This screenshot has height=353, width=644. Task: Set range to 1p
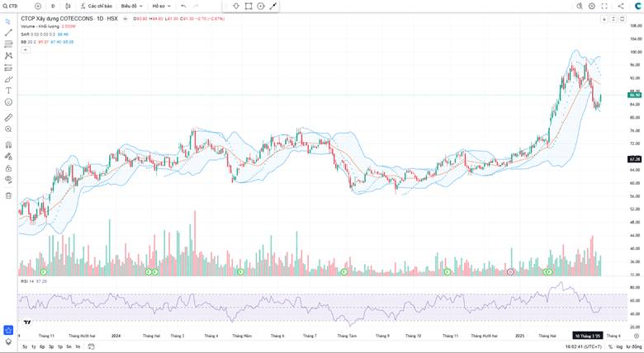click(60, 347)
